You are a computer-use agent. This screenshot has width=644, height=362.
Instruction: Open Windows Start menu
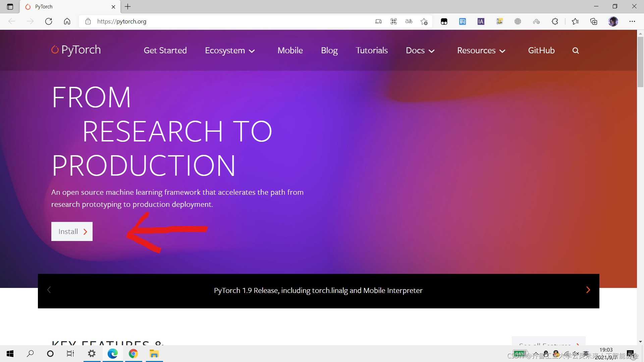pos(10,354)
